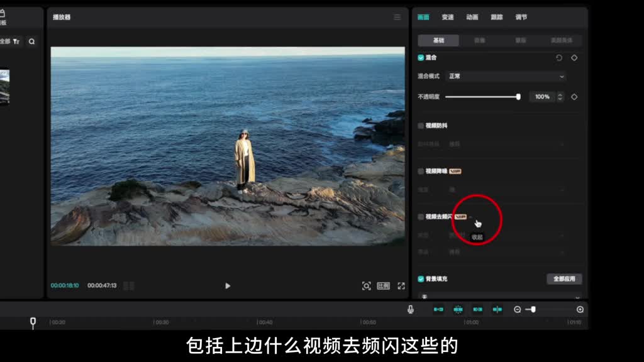Disable the 背景填充 checkbox
644x362 pixels.
(421, 278)
